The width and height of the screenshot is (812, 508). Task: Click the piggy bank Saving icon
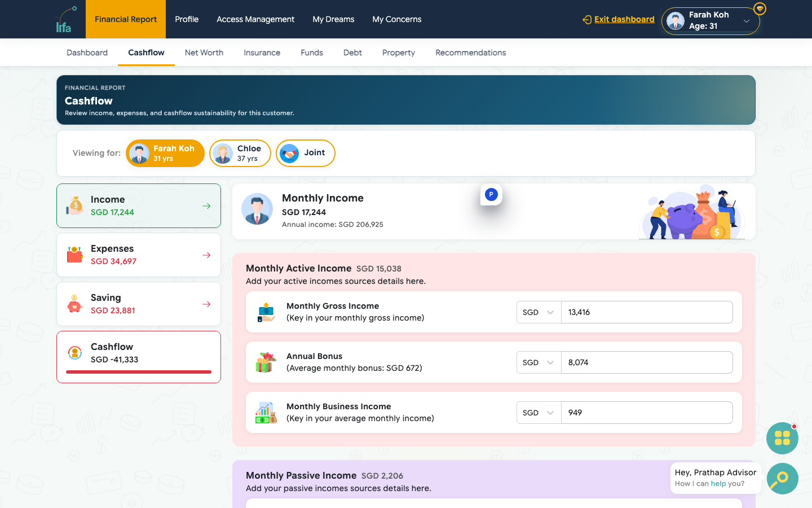pyautogui.click(x=74, y=304)
